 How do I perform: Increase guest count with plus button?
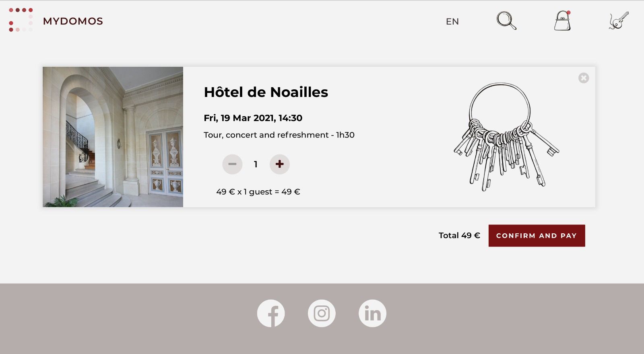coord(280,164)
